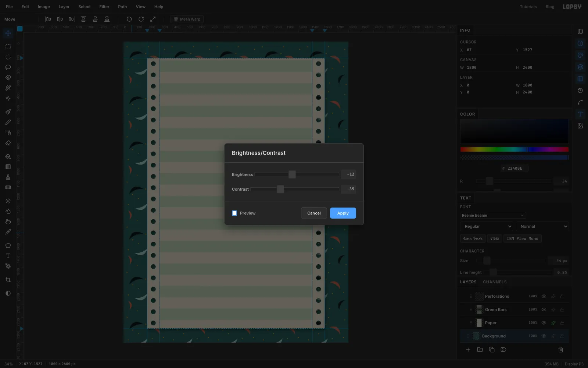Hide the Paper layer
This screenshot has width=588, height=368.
point(544,323)
